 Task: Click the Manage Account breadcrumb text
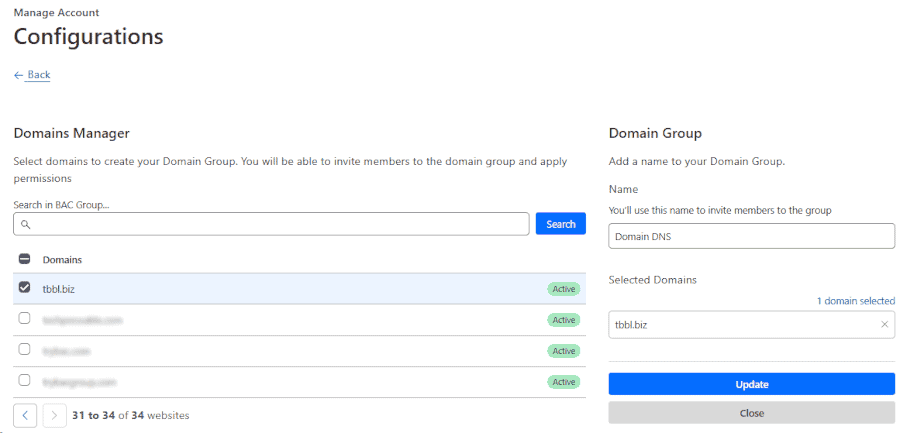tap(56, 12)
